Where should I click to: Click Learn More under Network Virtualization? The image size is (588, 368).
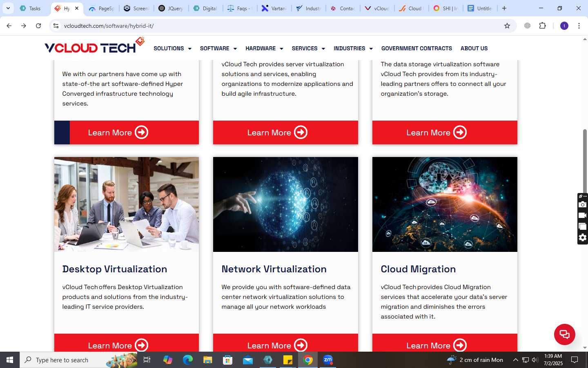click(285, 343)
